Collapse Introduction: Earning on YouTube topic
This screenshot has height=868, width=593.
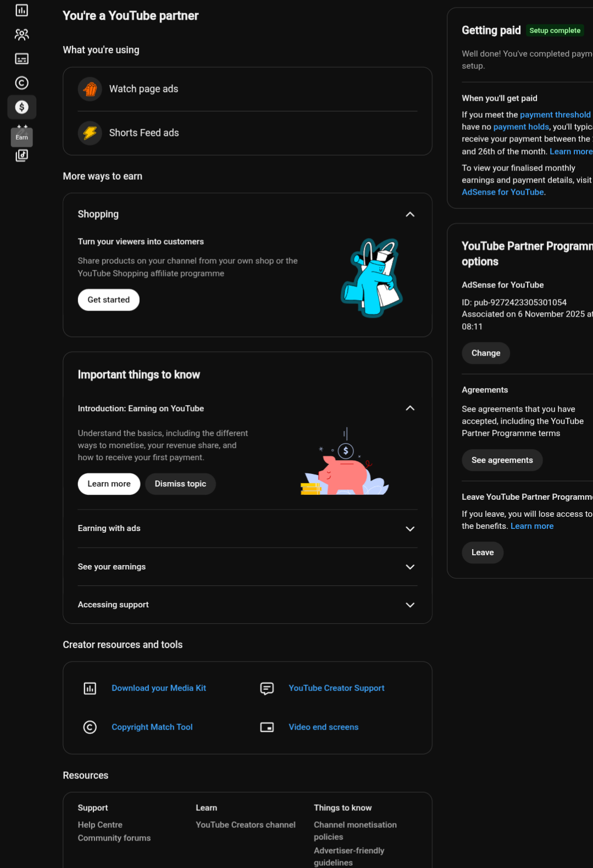(x=410, y=408)
